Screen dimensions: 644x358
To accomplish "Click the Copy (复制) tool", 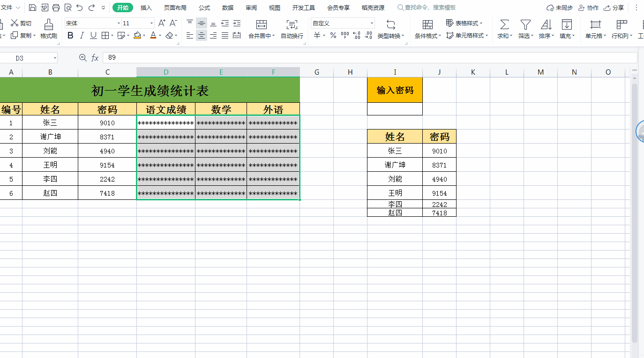I will [x=21, y=35].
